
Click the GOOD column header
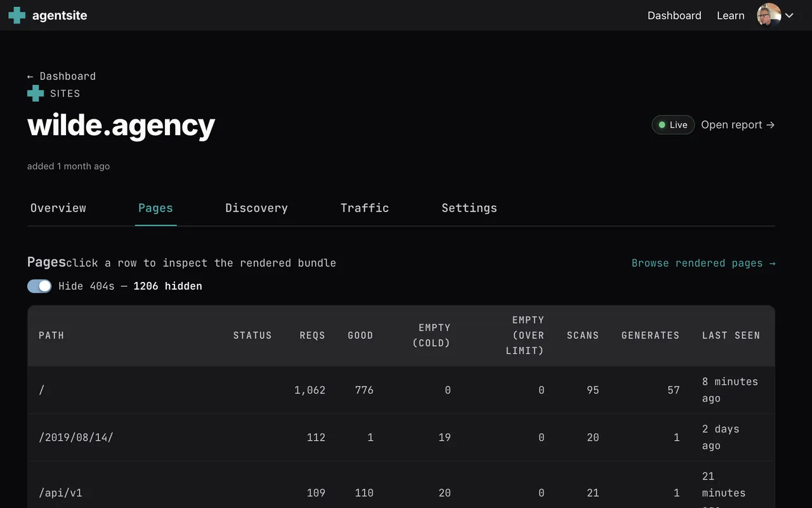(x=360, y=335)
